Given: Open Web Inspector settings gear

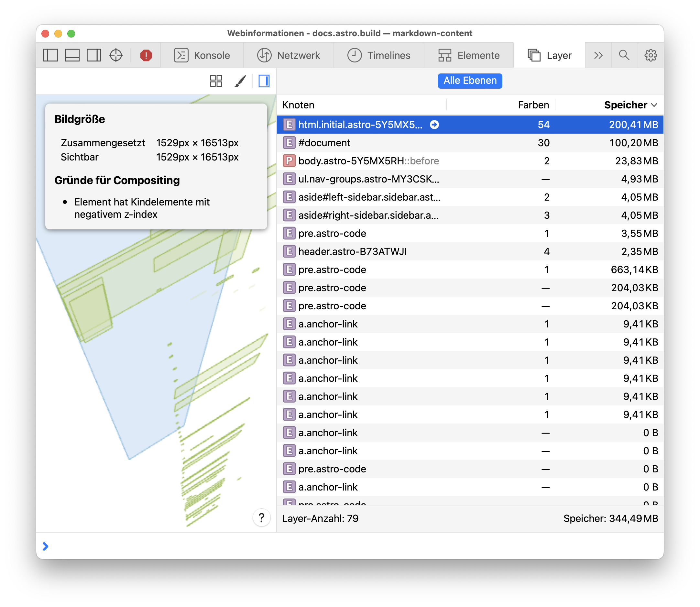Looking at the screenshot, I should 650,55.
